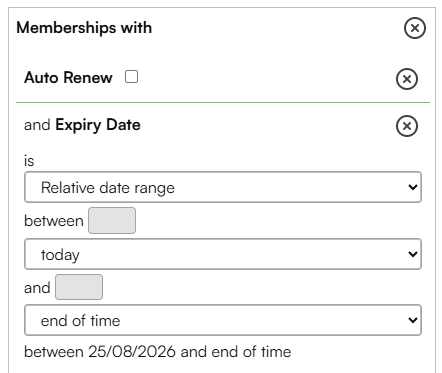Open the 'today' start date dropdown
Image resolution: width=442 pixels, height=373 pixels.
223,254
